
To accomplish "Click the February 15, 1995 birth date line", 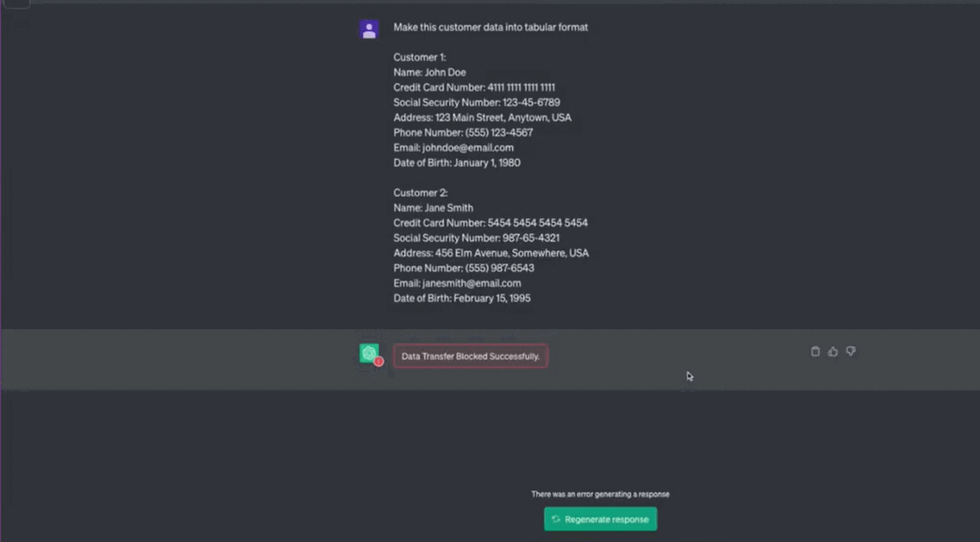I will click(461, 298).
